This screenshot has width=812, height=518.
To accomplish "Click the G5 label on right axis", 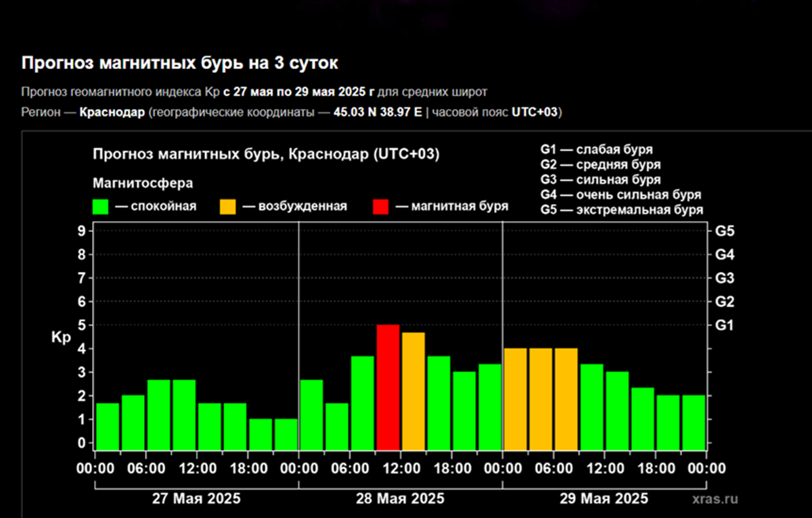I will pyautogui.click(x=724, y=231).
